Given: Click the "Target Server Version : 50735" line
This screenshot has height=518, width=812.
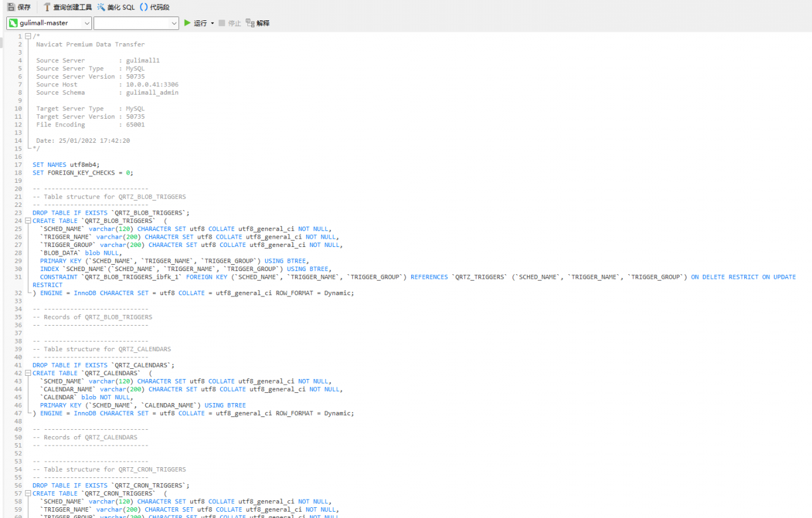Looking at the screenshot, I should 90,117.
